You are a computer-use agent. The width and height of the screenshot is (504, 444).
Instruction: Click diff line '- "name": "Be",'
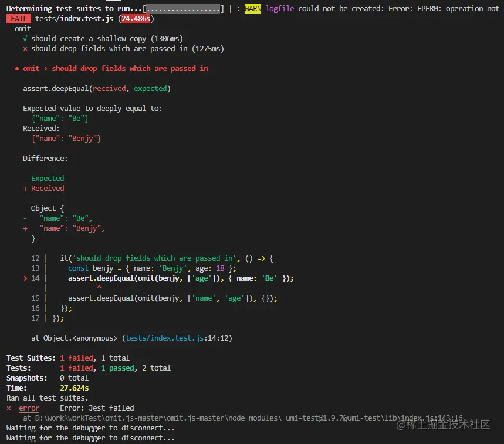[x=58, y=218]
